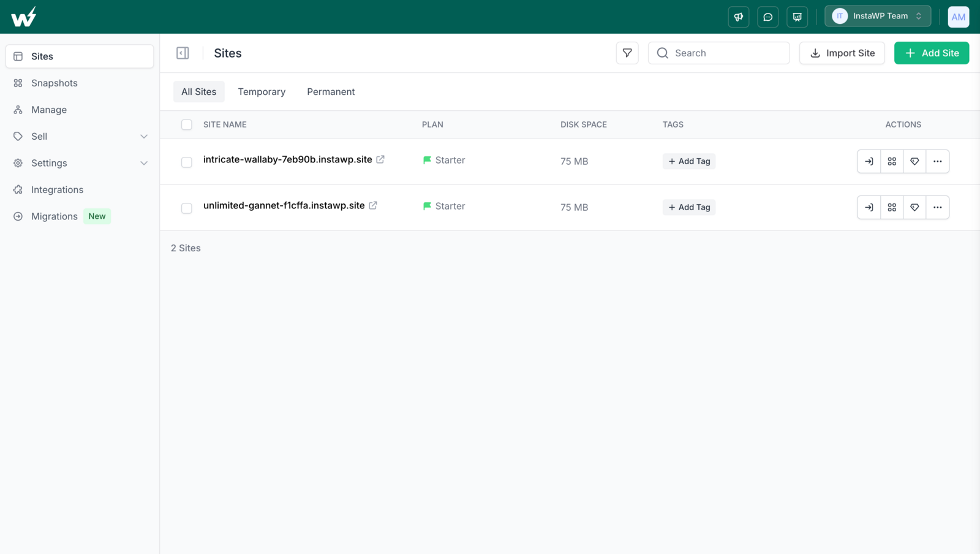
Task: Open more actions menu for unlimited-gannet site
Action: (x=938, y=207)
